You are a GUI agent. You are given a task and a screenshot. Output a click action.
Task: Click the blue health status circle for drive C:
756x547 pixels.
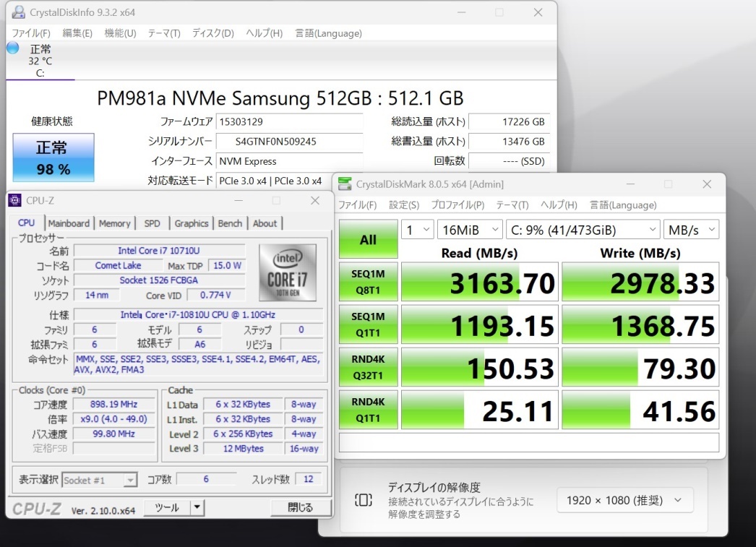click(x=13, y=48)
